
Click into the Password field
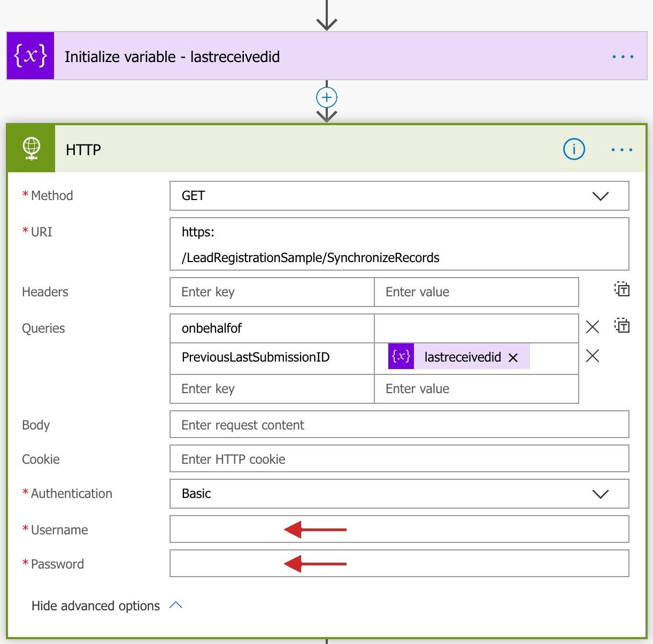pos(399,564)
